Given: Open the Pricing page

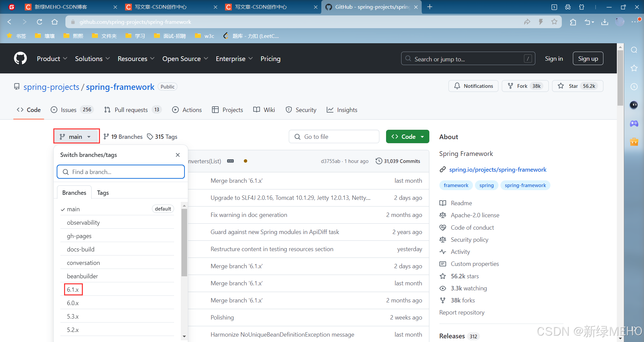Looking at the screenshot, I should [270, 59].
